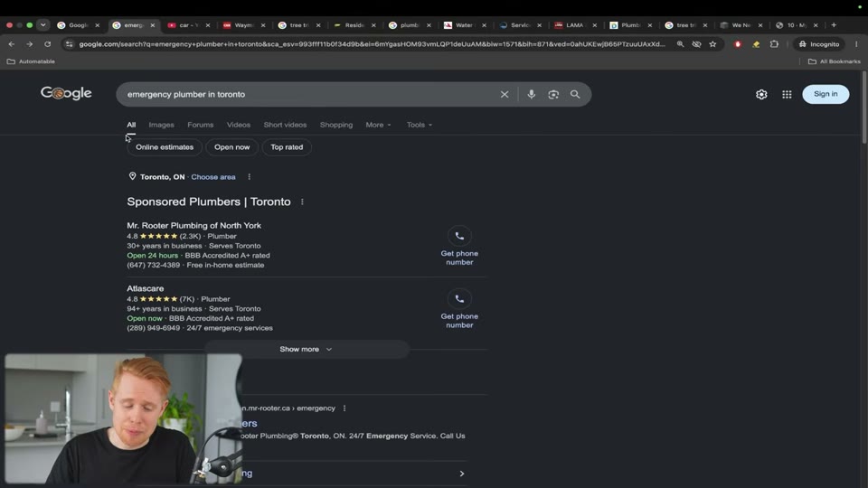Clear the search box with the X
Viewport: 868px width, 488px height.
505,95
